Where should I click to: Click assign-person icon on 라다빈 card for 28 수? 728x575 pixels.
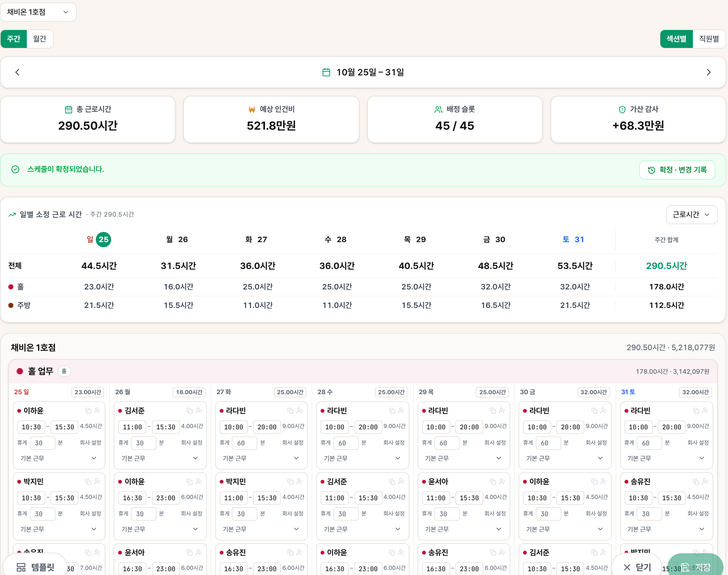pos(401,411)
